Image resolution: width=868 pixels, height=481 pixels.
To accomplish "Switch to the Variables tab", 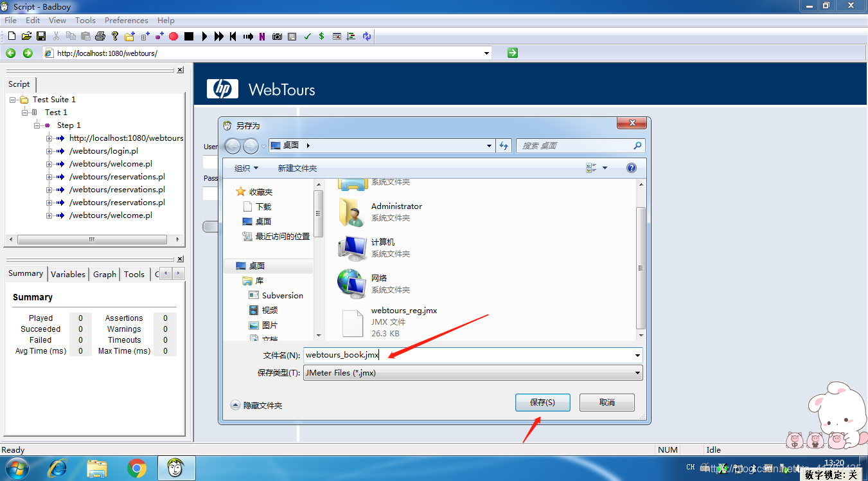I will pyautogui.click(x=68, y=275).
